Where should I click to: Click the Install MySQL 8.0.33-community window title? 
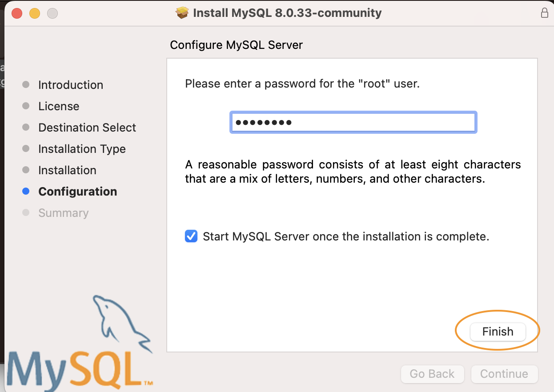[x=287, y=13]
